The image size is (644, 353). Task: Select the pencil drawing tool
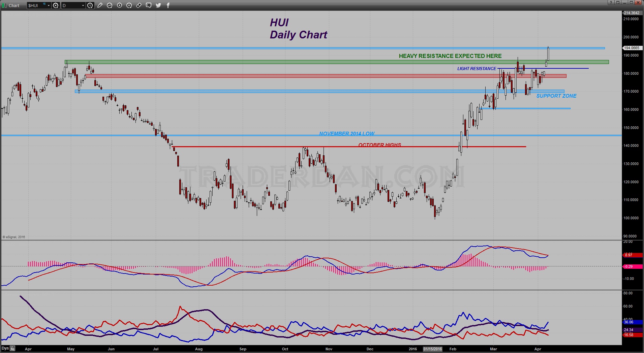(x=100, y=5)
